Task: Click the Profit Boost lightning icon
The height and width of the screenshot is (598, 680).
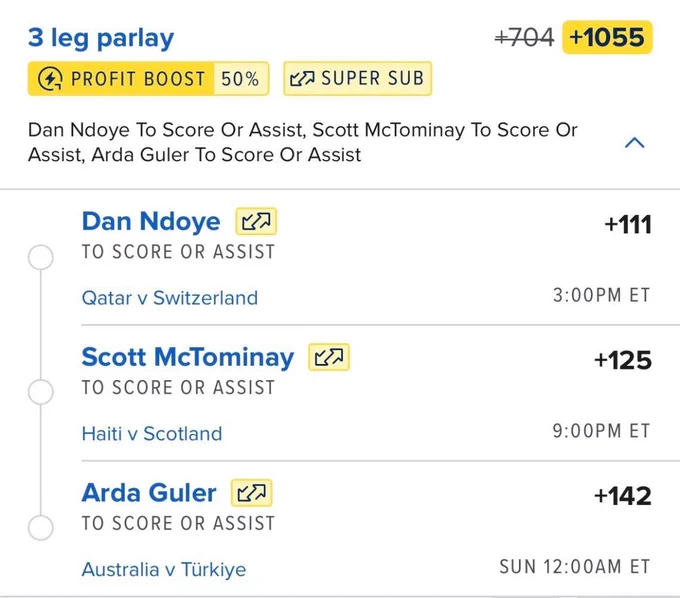Action: tap(50, 79)
